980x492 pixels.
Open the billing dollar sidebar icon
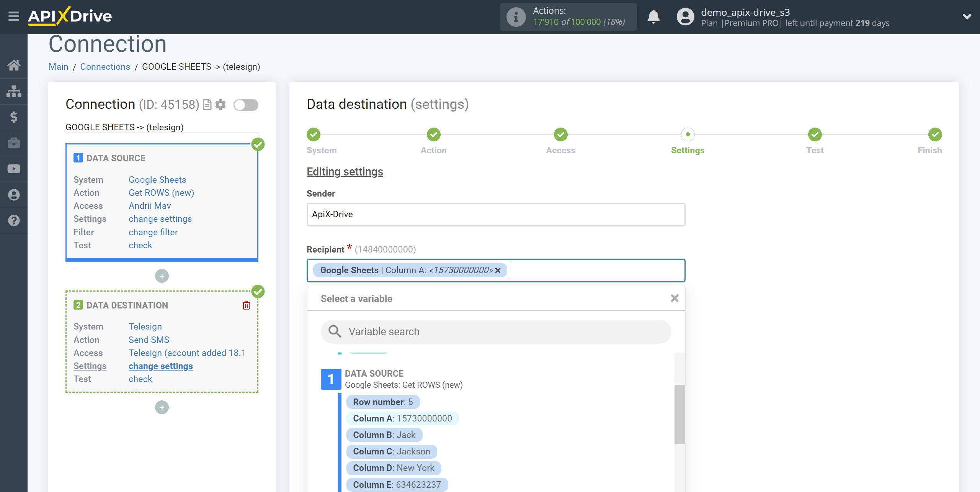[14, 117]
